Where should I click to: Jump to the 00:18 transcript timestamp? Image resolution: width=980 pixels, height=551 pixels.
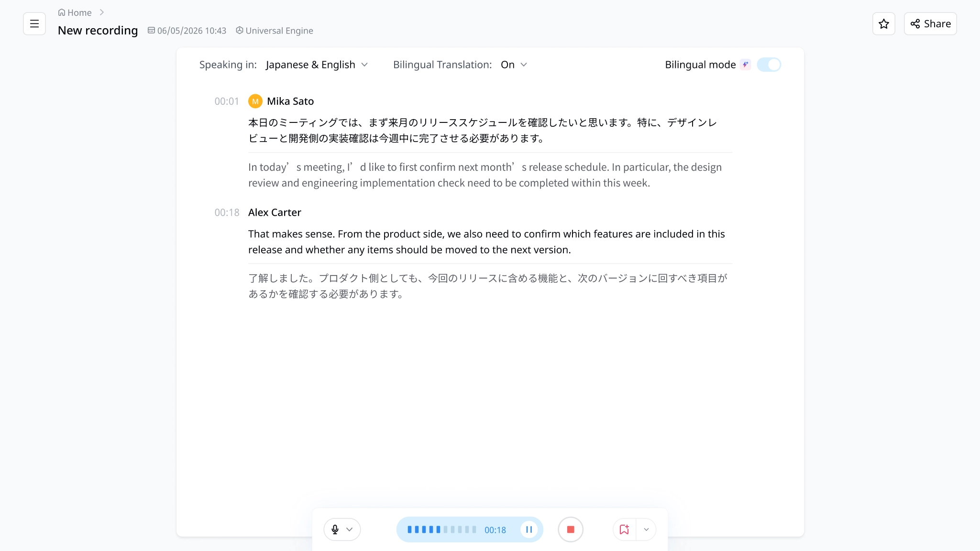click(227, 212)
